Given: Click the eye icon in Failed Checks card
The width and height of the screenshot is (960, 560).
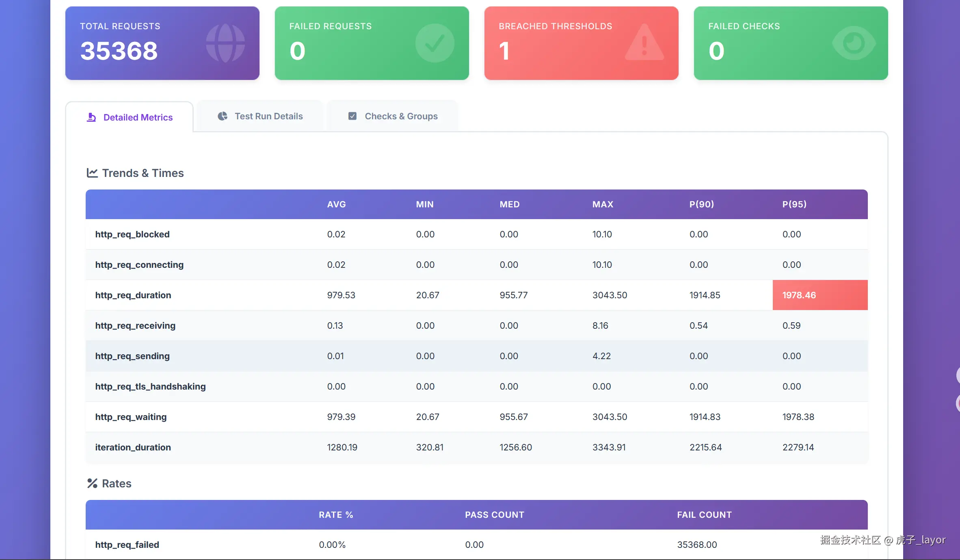Looking at the screenshot, I should click(x=854, y=43).
